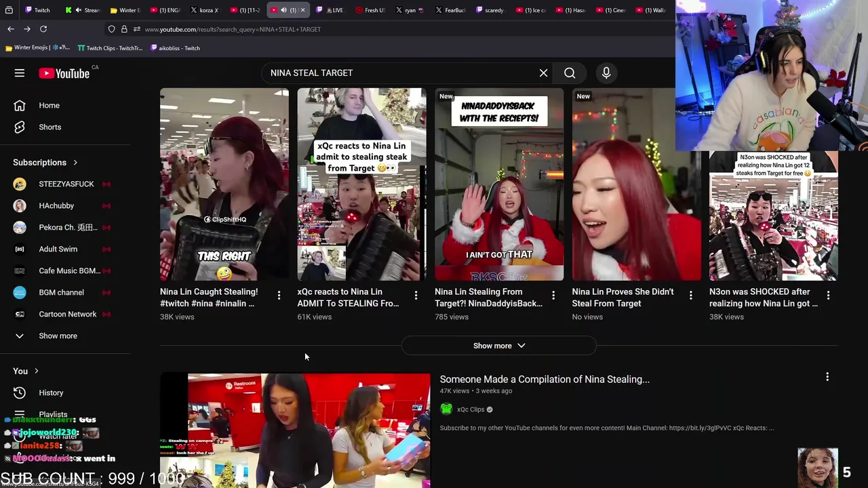Screen dimensions: 868x488
Task: Open the xQc Clips channel name link
Action: tap(471, 409)
